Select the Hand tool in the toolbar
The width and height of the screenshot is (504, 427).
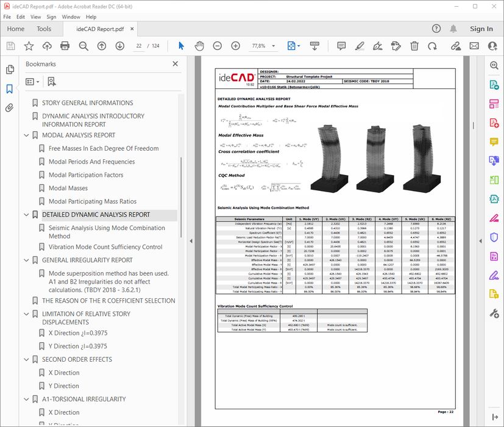(199, 46)
